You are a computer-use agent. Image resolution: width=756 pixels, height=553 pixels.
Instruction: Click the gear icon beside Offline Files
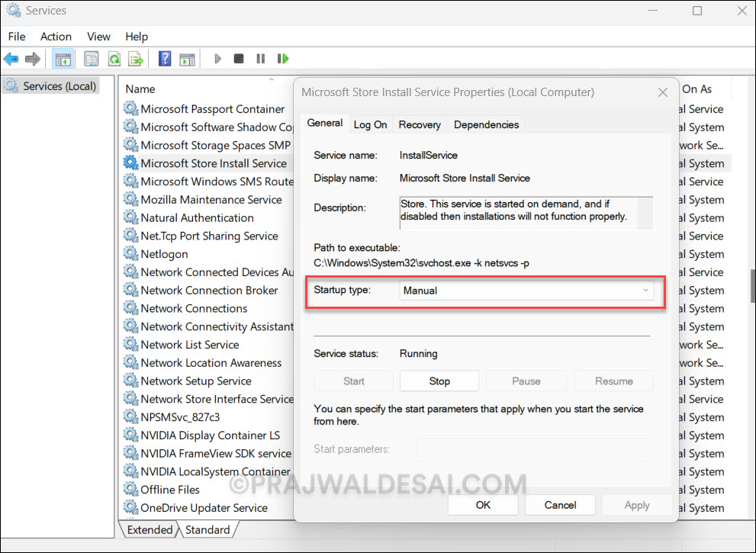pos(130,490)
